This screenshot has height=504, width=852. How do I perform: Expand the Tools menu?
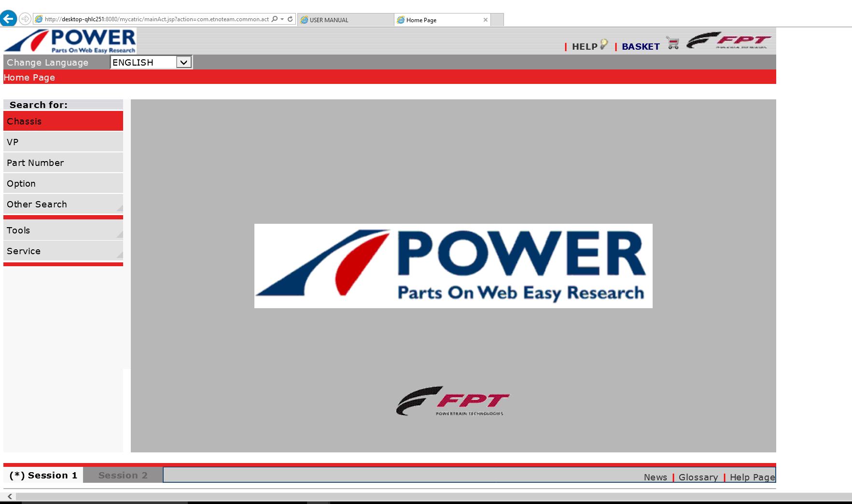point(63,230)
